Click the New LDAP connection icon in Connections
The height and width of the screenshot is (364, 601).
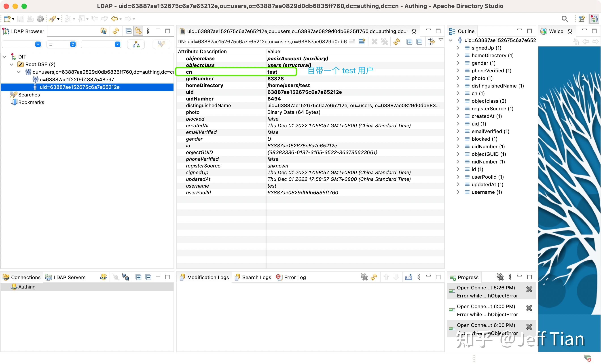104,277
